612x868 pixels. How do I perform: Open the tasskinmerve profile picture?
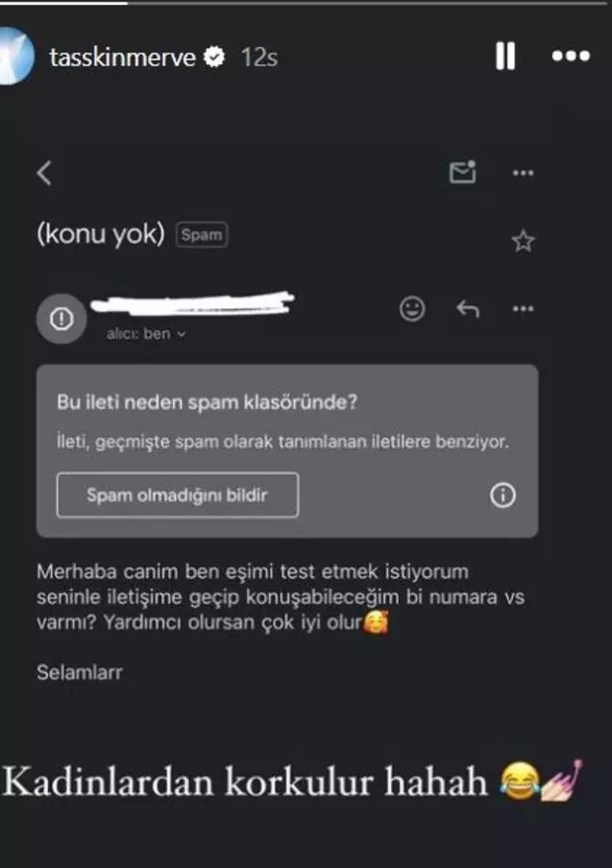coord(16,56)
